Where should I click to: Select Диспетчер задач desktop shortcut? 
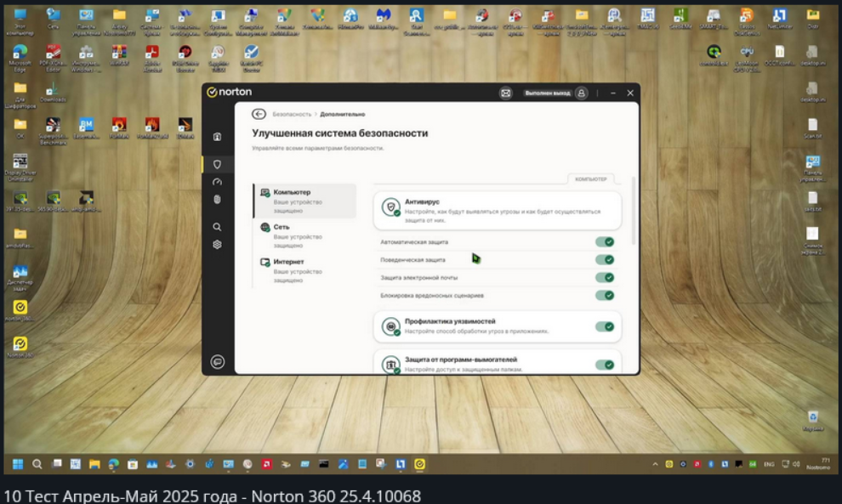click(20, 278)
